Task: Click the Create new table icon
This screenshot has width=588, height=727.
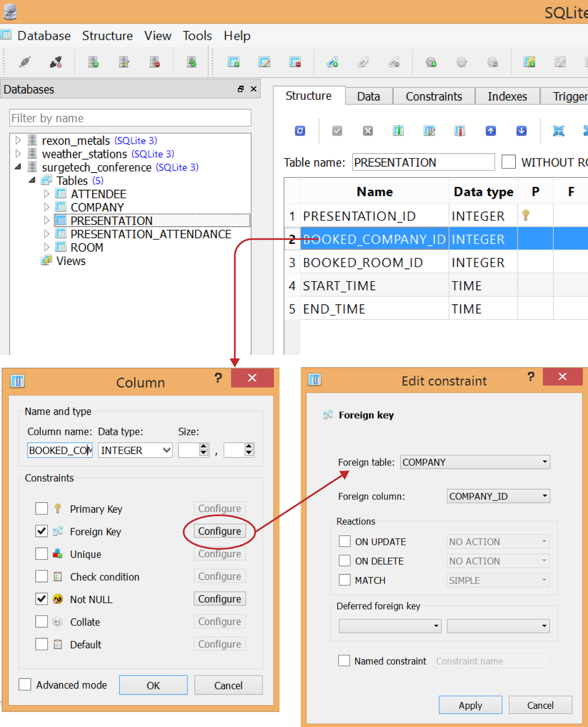Action: pos(233,62)
